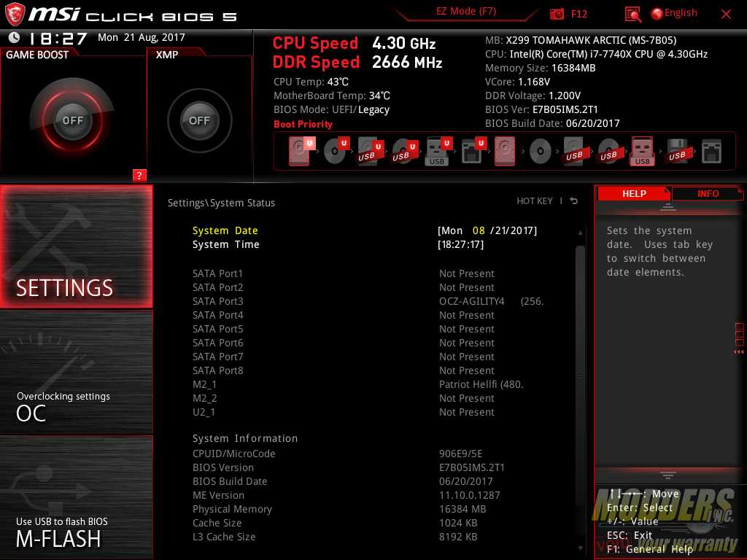747x560 pixels.
Task: Go back using the return arrow icon
Action: 574,201
